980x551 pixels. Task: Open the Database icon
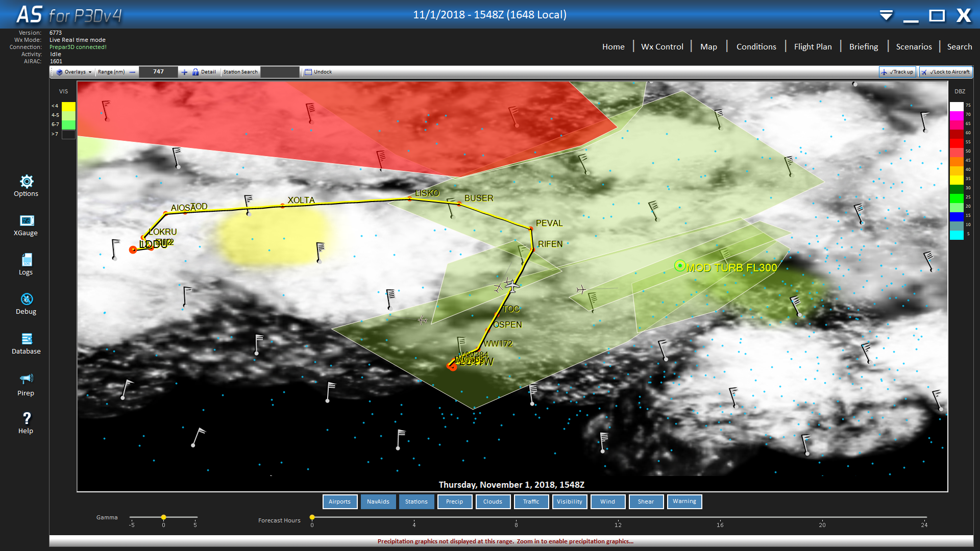[27, 339]
